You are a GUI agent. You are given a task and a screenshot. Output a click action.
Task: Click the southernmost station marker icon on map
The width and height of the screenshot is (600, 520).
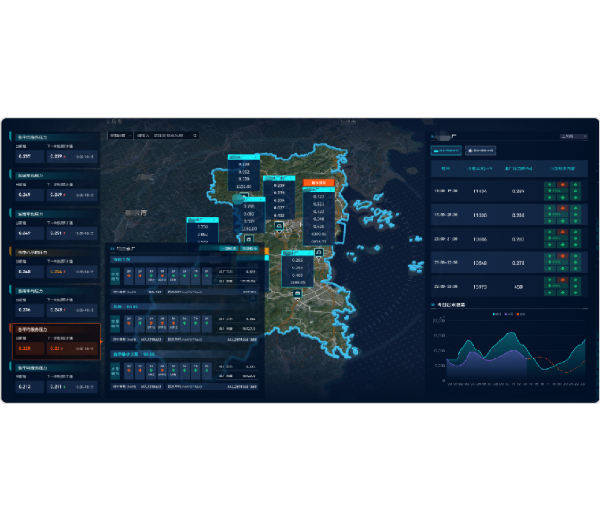(296, 294)
